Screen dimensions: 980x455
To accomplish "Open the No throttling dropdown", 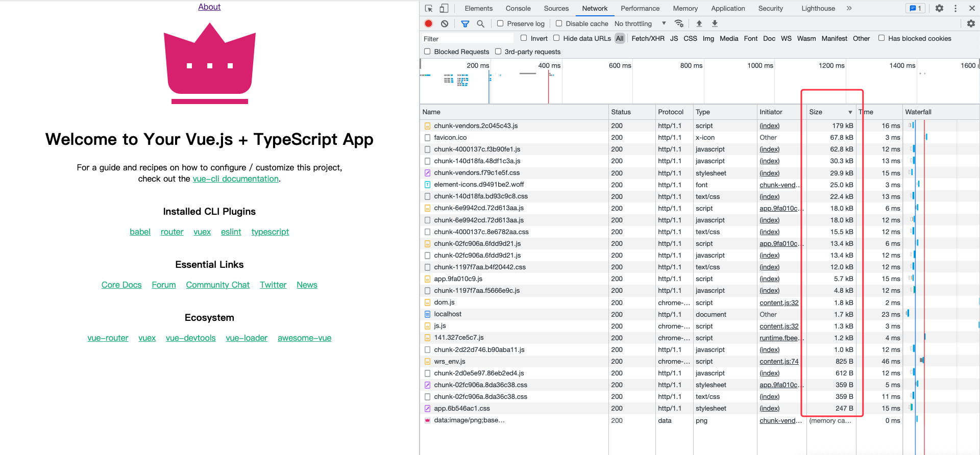I will 640,23.
